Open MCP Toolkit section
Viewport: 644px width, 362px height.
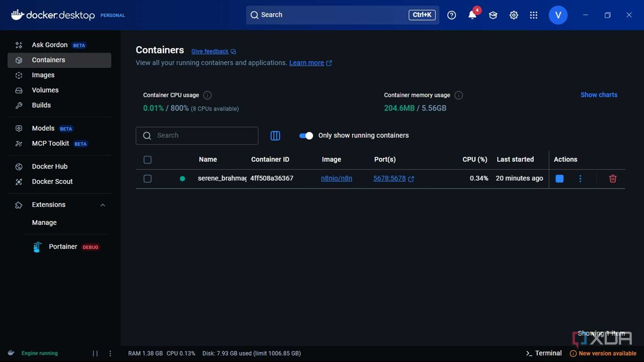point(59,144)
